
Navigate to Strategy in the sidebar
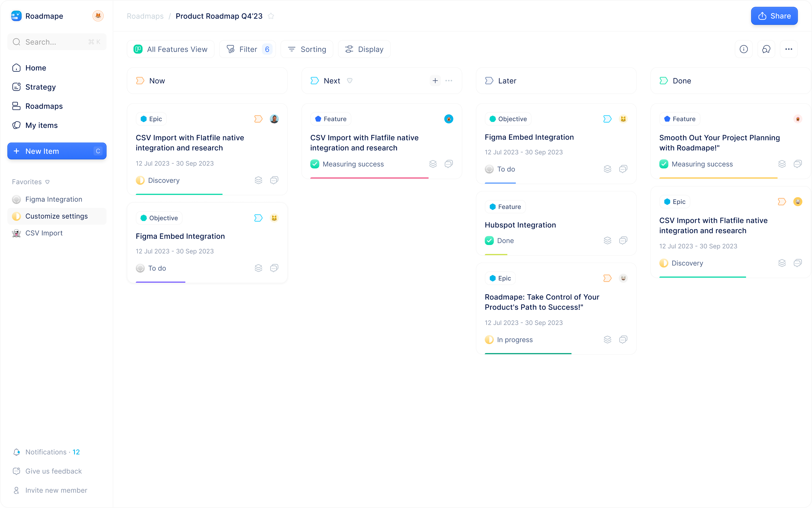(x=40, y=87)
